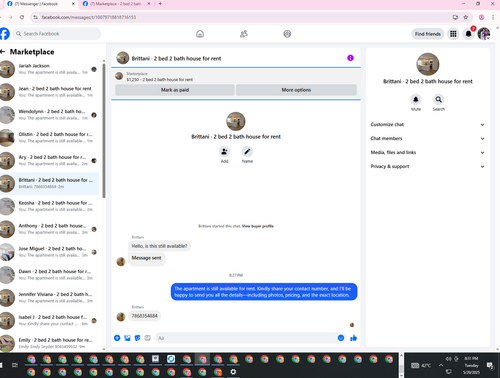Click the Search Facebook field
The image size is (500, 378).
[x=57, y=34]
